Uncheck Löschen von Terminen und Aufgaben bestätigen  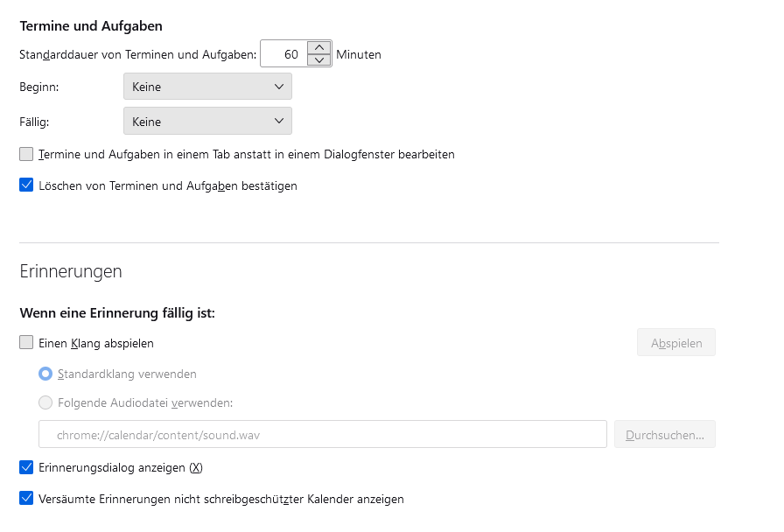[x=26, y=185]
